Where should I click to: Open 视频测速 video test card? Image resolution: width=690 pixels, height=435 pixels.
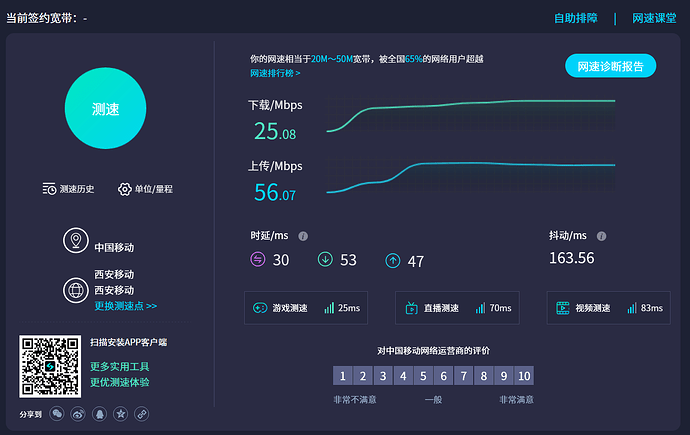pyautogui.click(x=609, y=308)
